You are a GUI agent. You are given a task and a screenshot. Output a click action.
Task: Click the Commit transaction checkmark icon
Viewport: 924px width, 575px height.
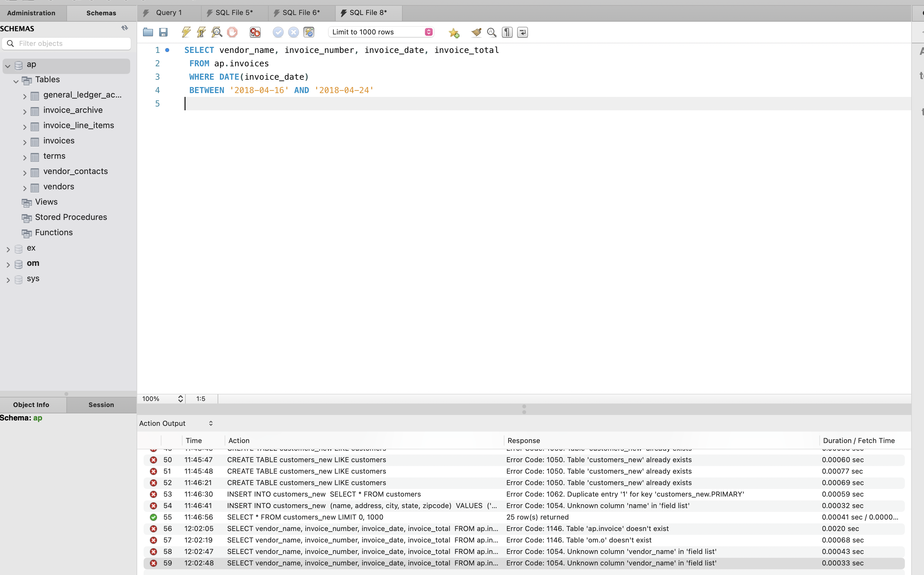(x=278, y=32)
